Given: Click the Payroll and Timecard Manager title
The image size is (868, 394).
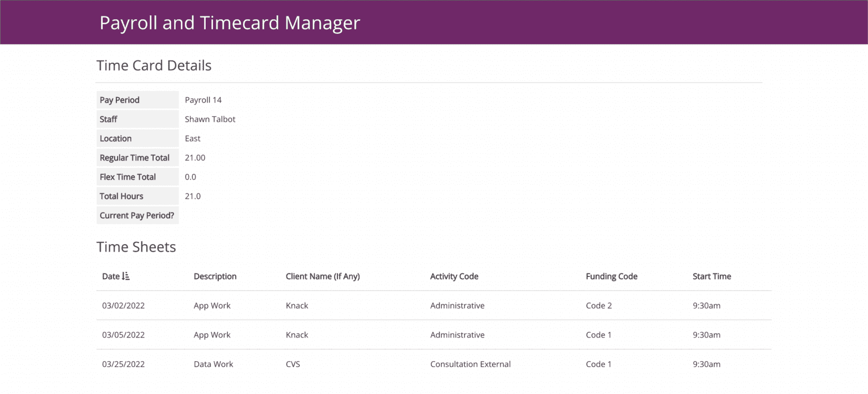Looking at the screenshot, I should pyautogui.click(x=229, y=23).
